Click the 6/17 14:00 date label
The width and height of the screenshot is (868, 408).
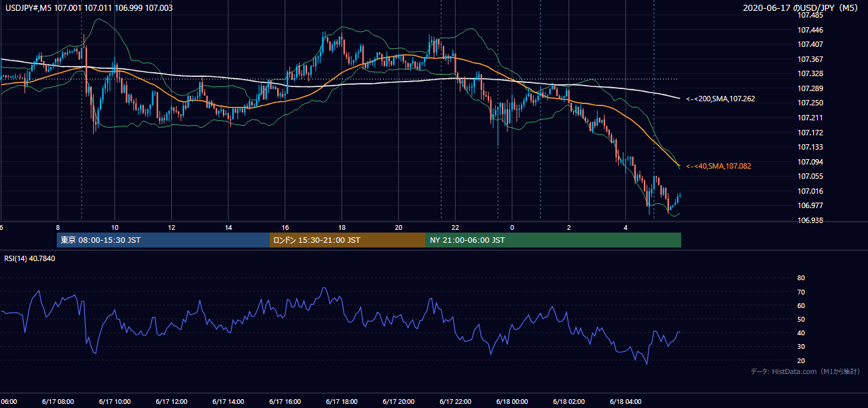point(228,402)
